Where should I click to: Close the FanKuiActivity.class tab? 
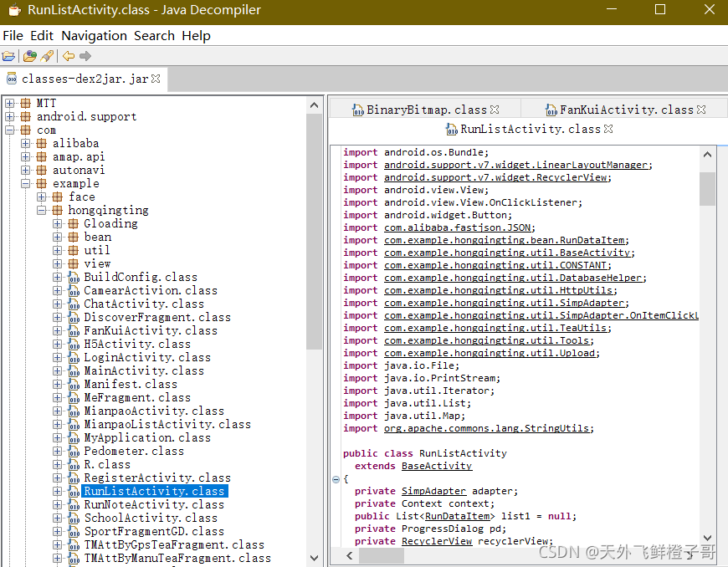click(701, 110)
